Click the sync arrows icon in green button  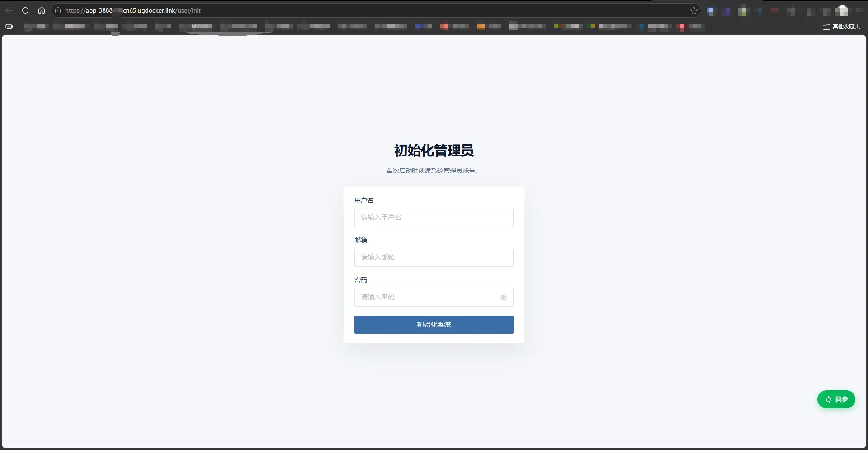coord(828,399)
